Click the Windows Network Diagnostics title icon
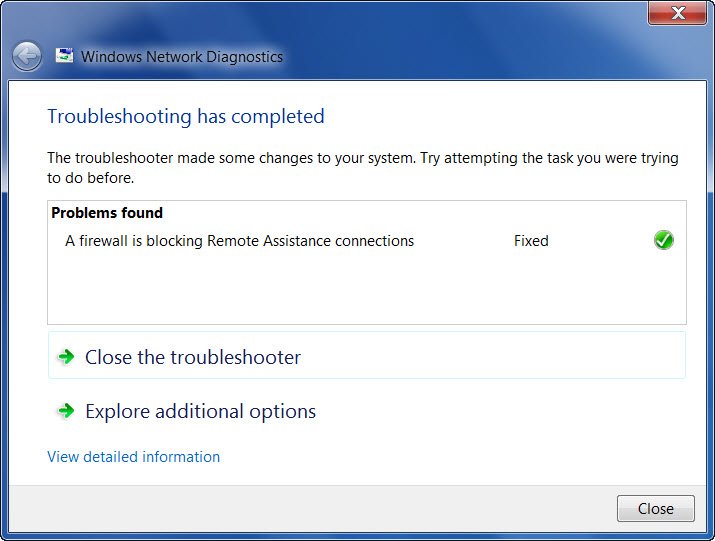The width and height of the screenshot is (715, 541). [x=64, y=55]
